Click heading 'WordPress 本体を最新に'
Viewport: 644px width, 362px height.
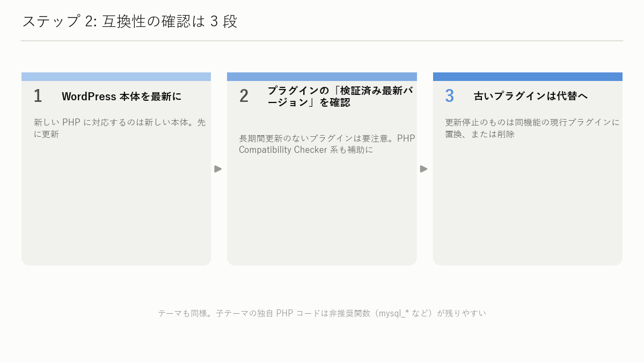(x=122, y=97)
